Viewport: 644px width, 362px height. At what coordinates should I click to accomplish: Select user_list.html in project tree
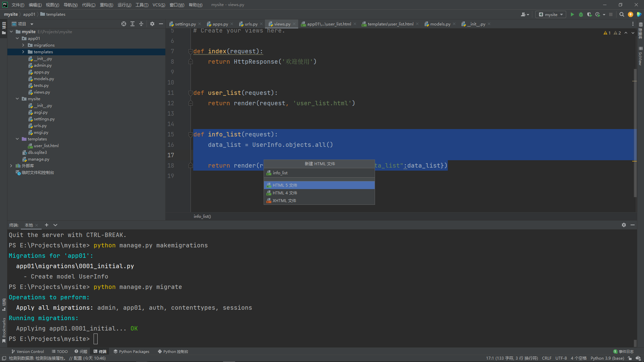click(x=46, y=145)
